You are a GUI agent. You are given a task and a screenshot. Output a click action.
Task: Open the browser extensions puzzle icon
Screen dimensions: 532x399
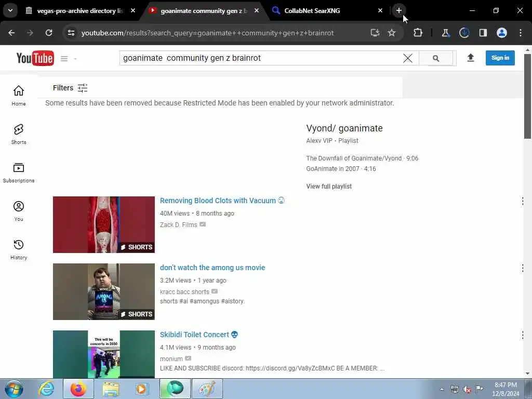pos(418,33)
